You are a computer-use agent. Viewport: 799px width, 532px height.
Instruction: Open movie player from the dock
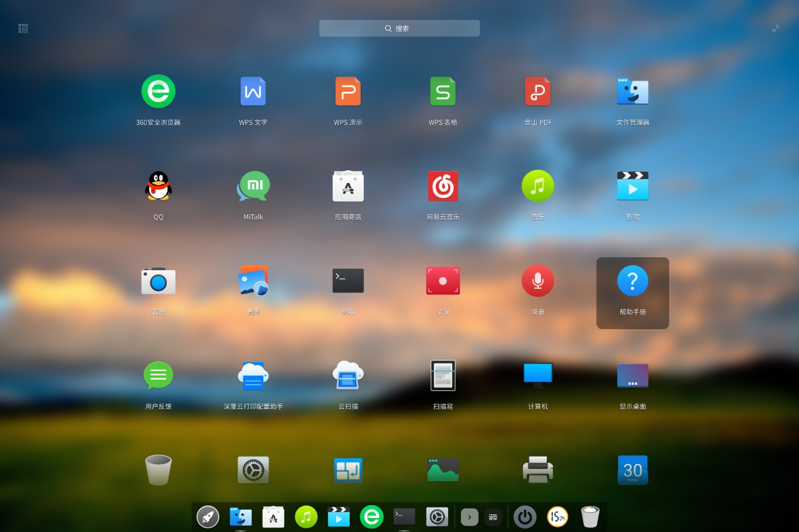[x=339, y=517]
